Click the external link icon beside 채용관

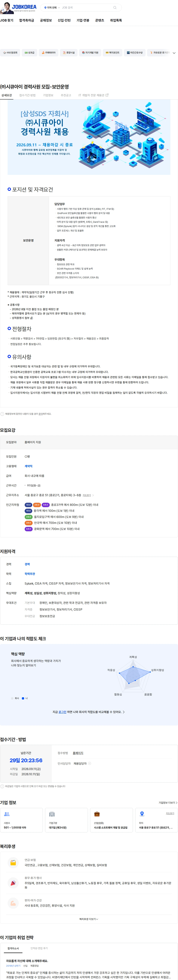pos(107,95)
